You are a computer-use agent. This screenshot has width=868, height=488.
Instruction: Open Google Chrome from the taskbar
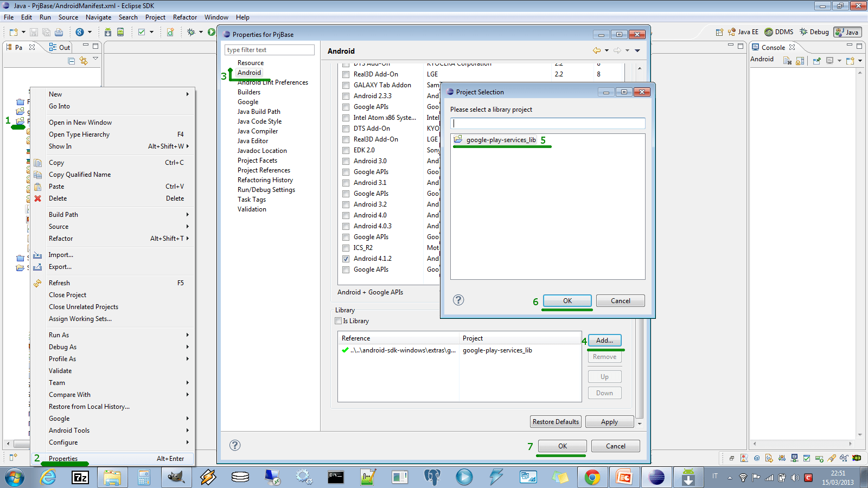592,477
